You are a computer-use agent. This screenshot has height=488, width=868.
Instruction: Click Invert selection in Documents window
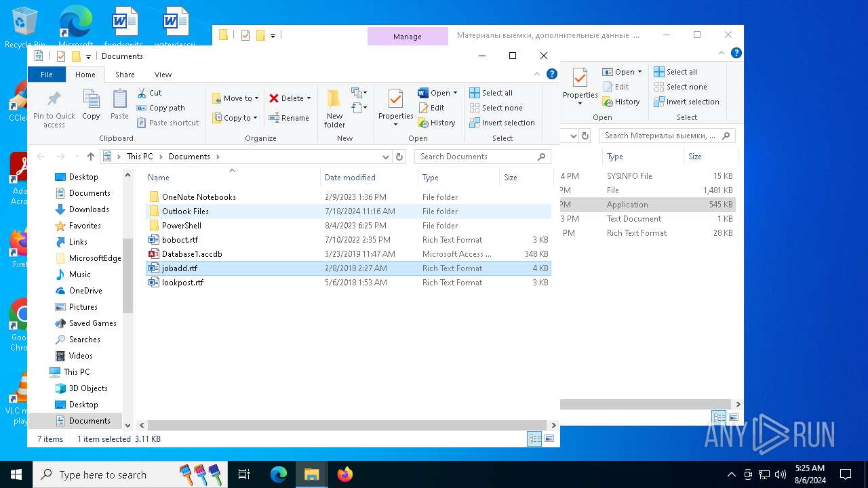coord(502,123)
